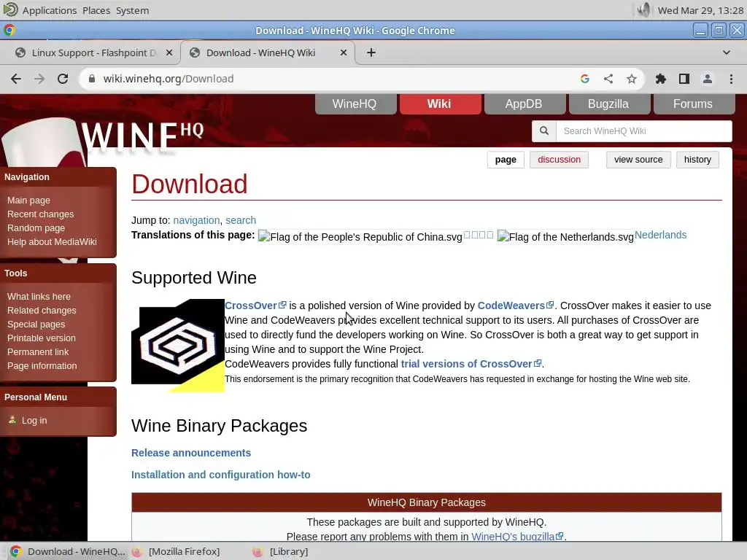
Task: Open the Places menu
Action: (x=96, y=10)
